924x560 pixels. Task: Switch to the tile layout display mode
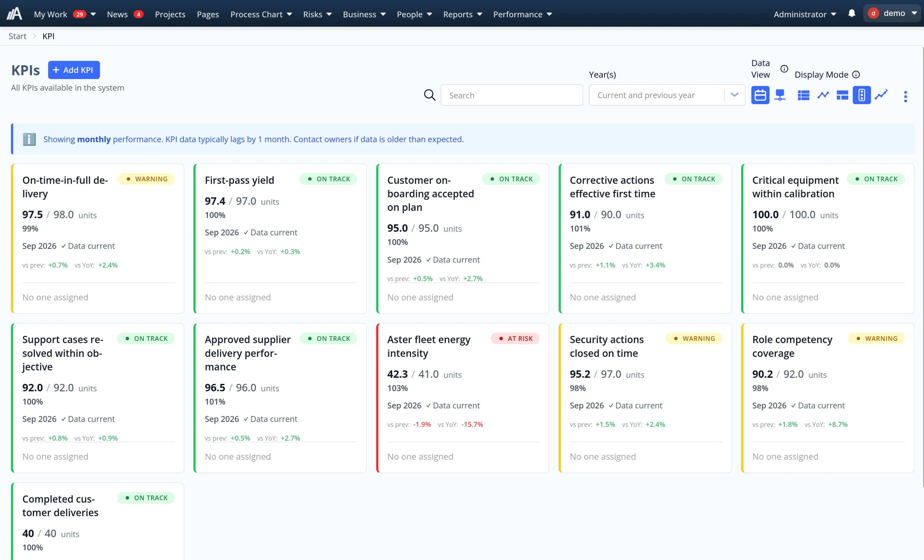[x=842, y=95]
